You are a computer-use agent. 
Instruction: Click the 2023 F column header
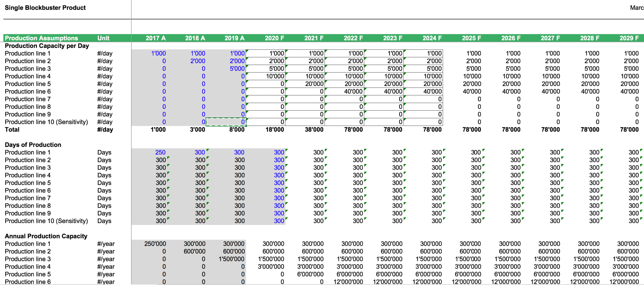point(393,38)
